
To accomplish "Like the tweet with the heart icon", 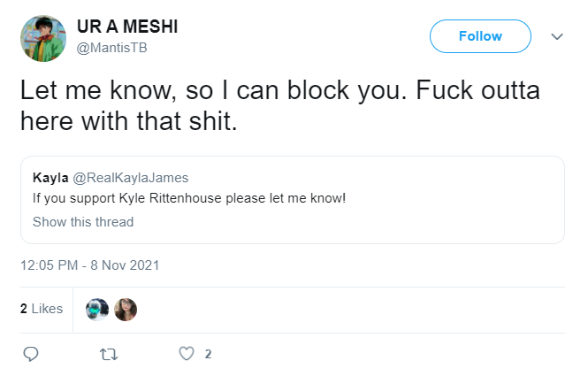I will point(187,354).
